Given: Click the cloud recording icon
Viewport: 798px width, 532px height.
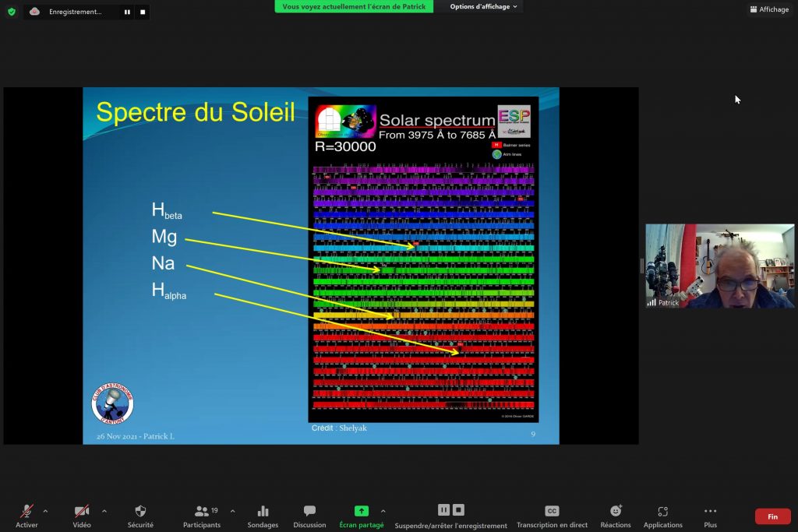Looking at the screenshot, I should [34, 11].
